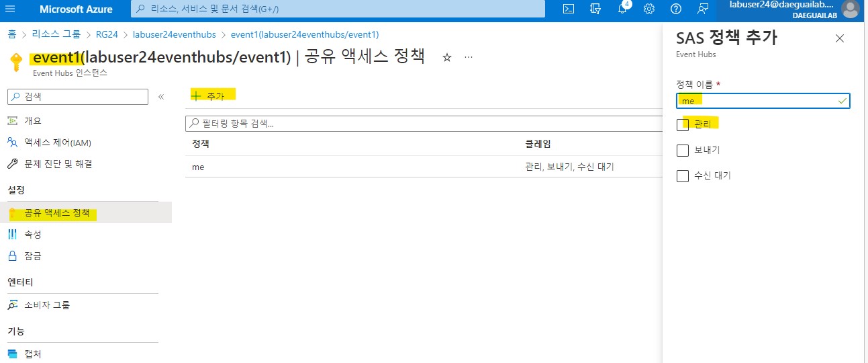Go to labuser24eventhubs breadcrumb
The height and width of the screenshot is (363, 868).
pyautogui.click(x=175, y=34)
